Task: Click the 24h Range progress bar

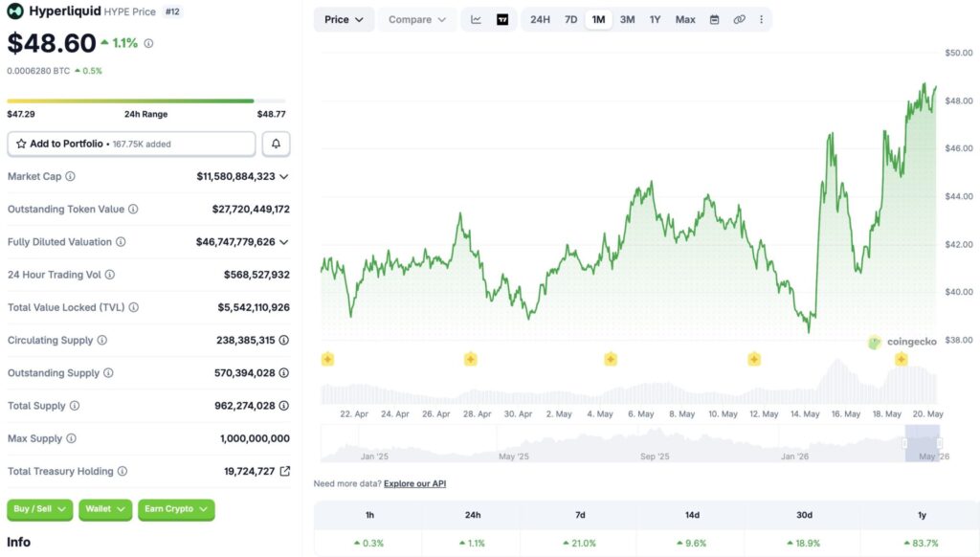Action: 146,100
